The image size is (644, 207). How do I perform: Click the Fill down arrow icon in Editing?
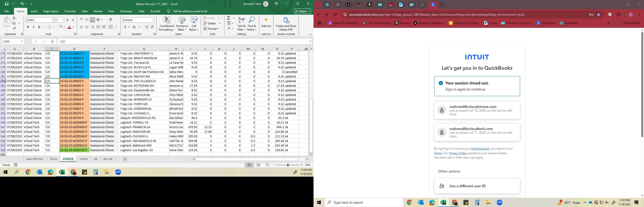point(229,23)
